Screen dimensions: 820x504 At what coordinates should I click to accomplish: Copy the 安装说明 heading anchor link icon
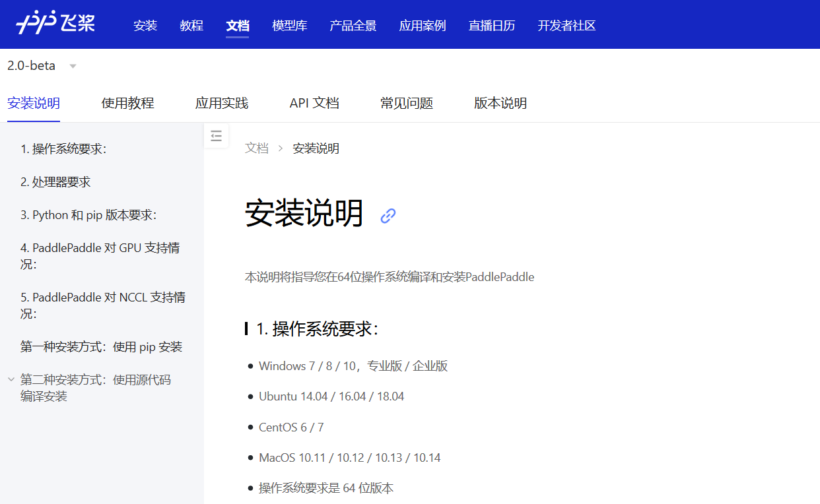[388, 216]
